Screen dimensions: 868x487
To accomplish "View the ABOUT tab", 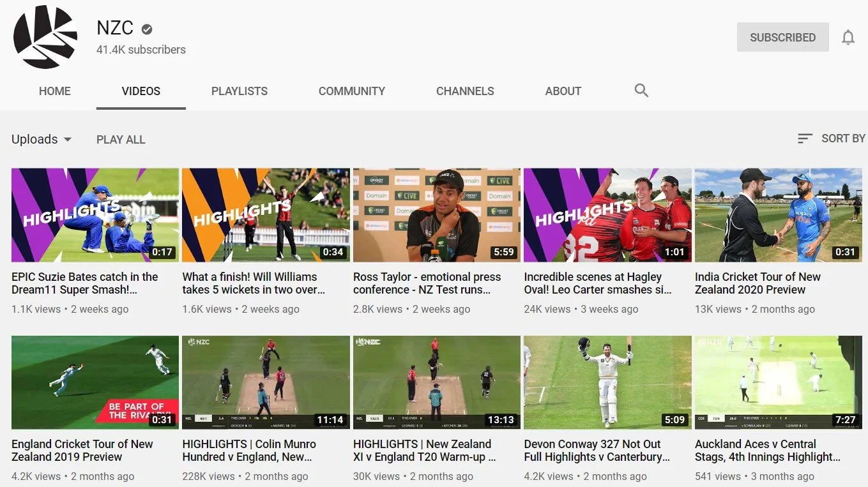I will 563,91.
